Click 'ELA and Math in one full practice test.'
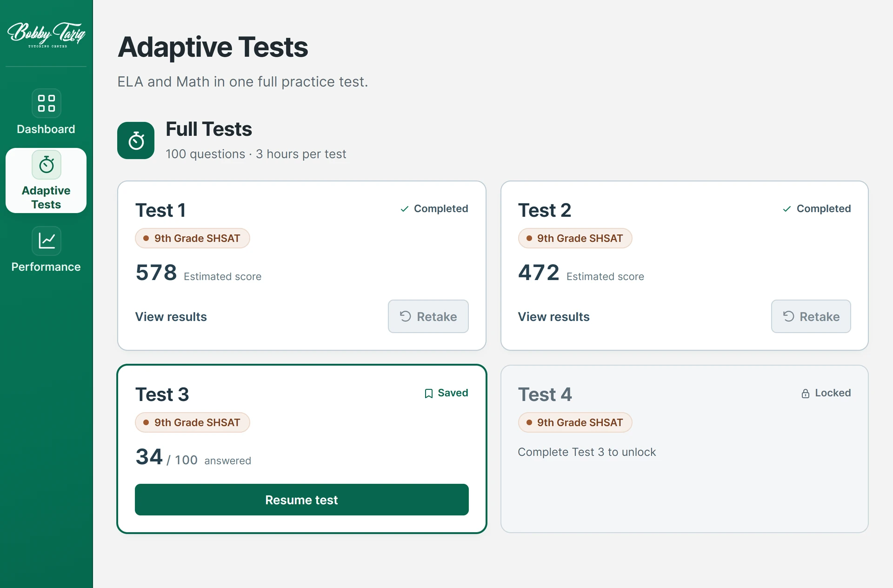The width and height of the screenshot is (893, 588). click(x=243, y=82)
